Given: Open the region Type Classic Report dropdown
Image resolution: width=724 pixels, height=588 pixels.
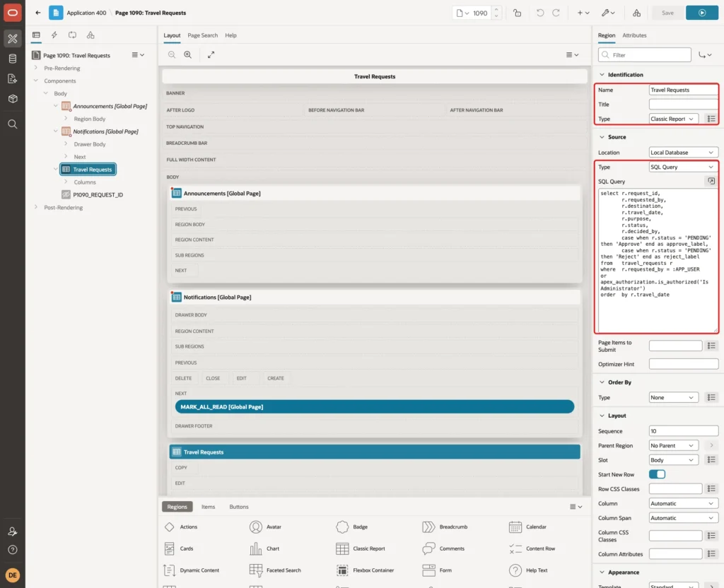Looking at the screenshot, I should coord(673,119).
